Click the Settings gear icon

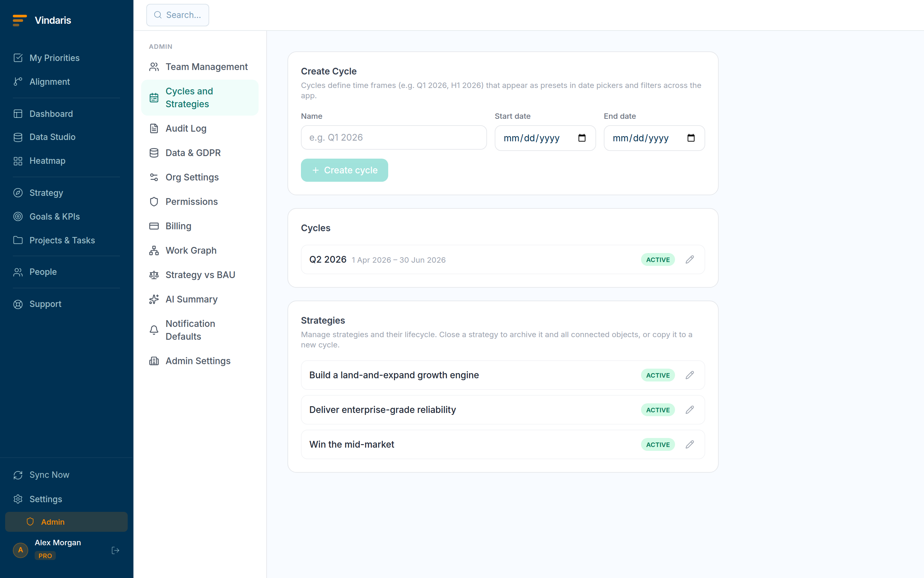click(x=18, y=499)
